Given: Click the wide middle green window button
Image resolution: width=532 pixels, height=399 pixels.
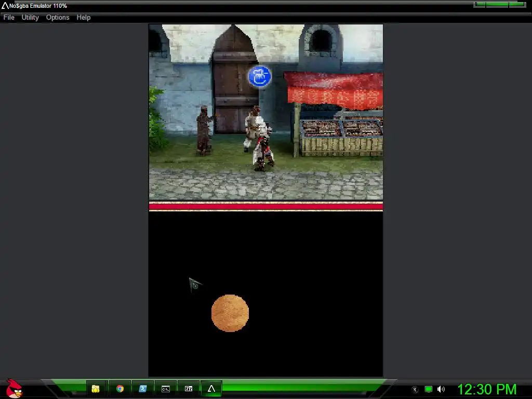Looking at the screenshot, I should [497, 4].
